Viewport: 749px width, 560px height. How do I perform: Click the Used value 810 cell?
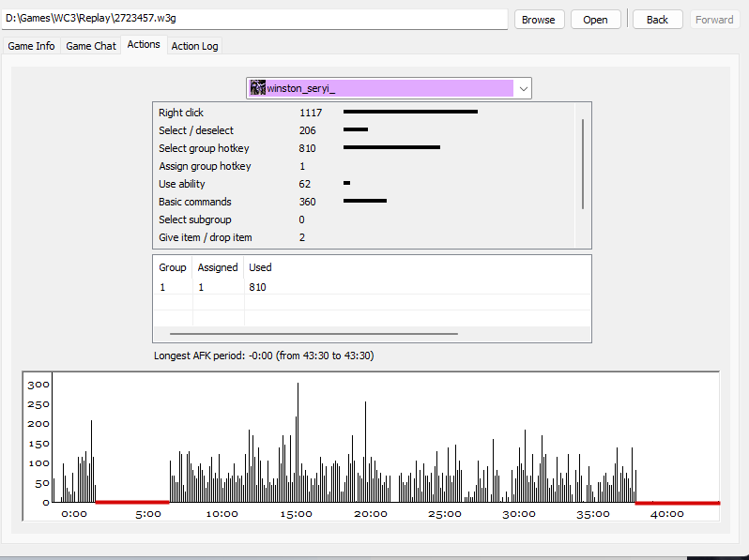pyautogui.click(x=257, y=287)
